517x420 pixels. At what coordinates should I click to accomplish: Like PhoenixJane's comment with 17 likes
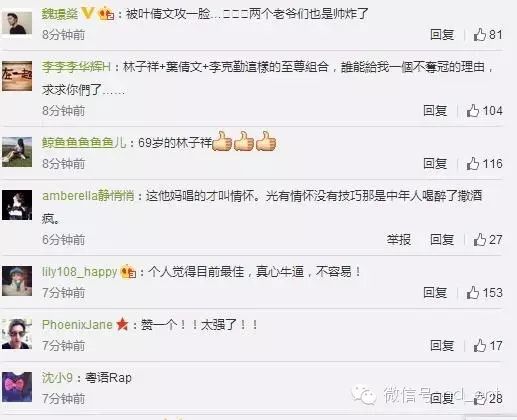tap(480, 345)
